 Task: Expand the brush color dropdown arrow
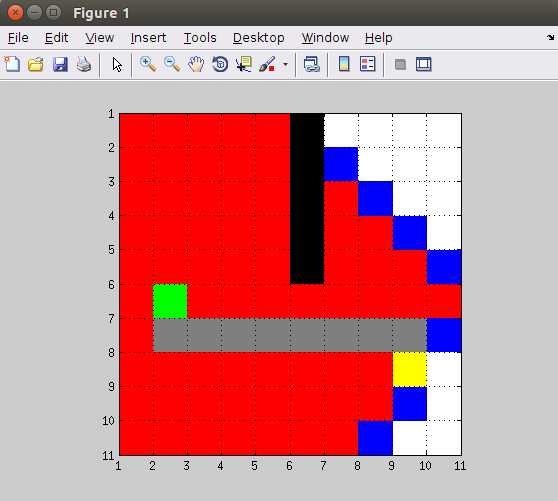(x=285, y=65)
